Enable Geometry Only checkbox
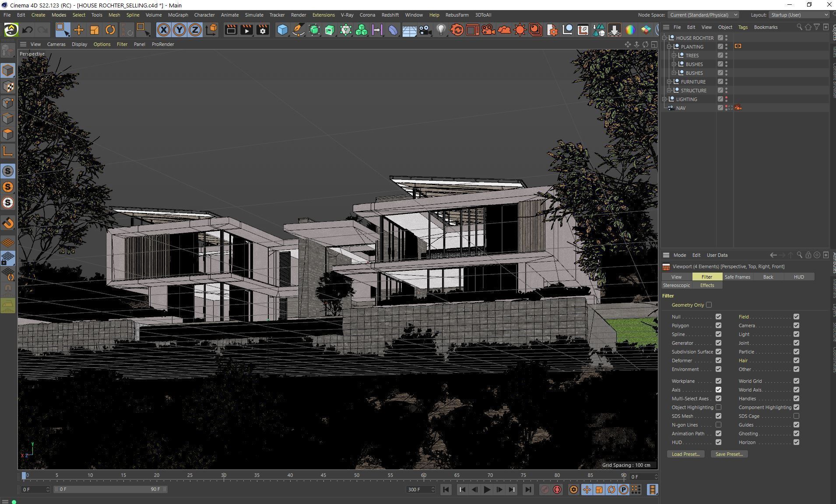 pos(709,305)
